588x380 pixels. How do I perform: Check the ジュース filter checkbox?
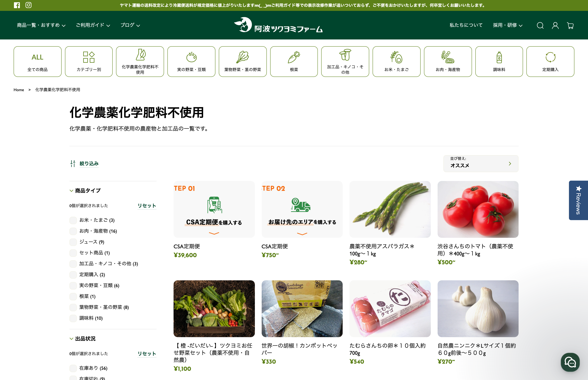point(73,242)
